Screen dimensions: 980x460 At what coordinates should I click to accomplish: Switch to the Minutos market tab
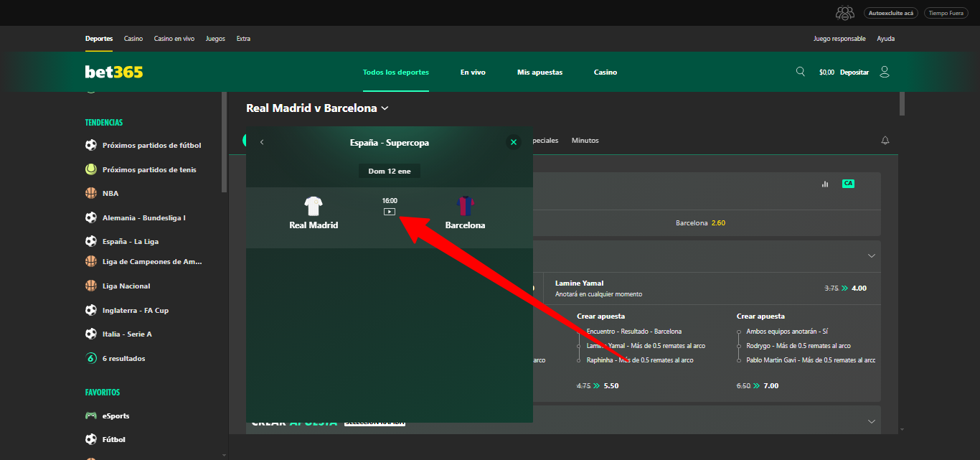(585, 141)
